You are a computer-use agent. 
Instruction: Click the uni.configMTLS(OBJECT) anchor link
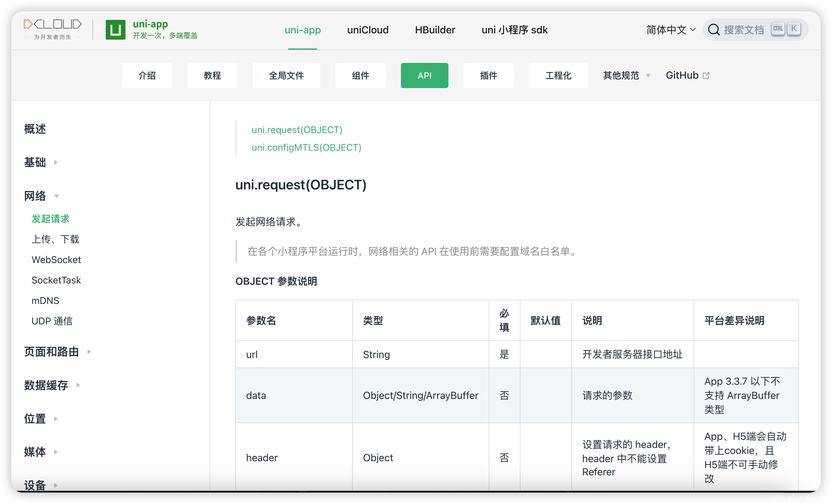coord(306,147)
